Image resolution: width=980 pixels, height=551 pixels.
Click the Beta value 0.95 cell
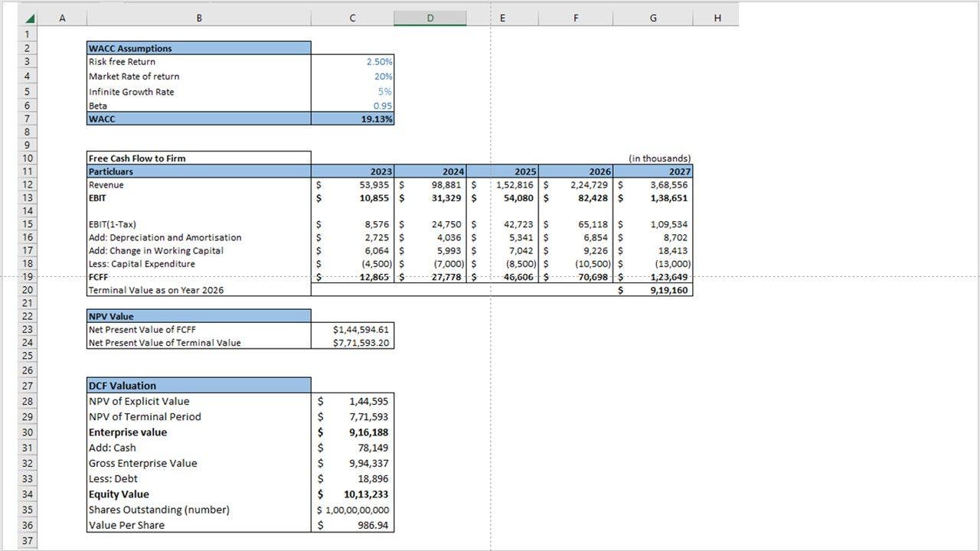coord(353,106)
